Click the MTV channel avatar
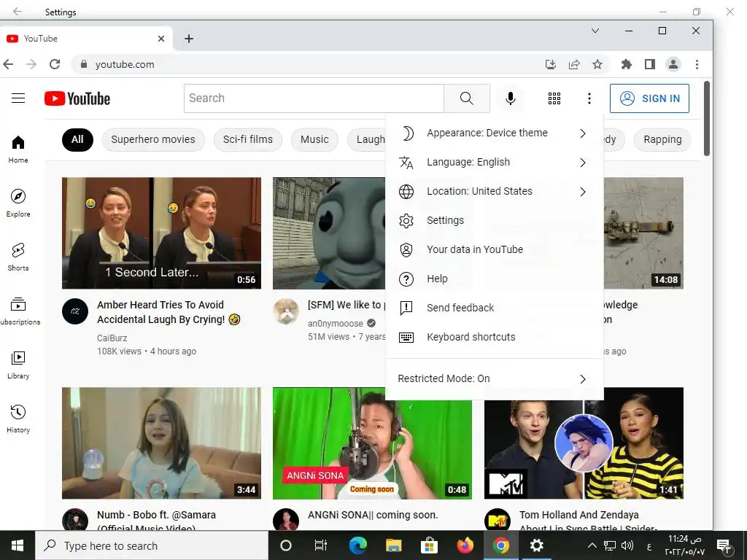Image resolution: width=747 pixels, height=560 pixels. [x=498, y=520]
